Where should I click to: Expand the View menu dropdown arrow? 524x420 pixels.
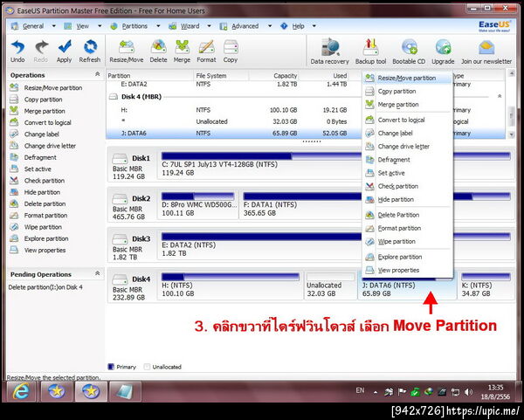pos(100,26)
